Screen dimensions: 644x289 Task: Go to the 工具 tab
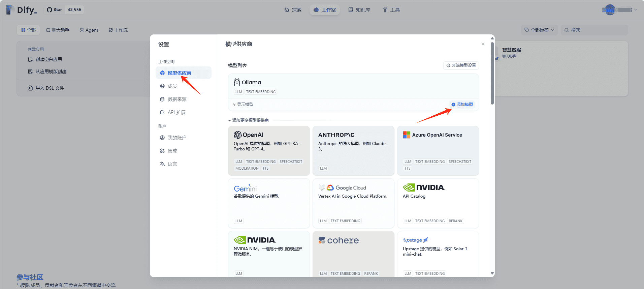(391, 10)
